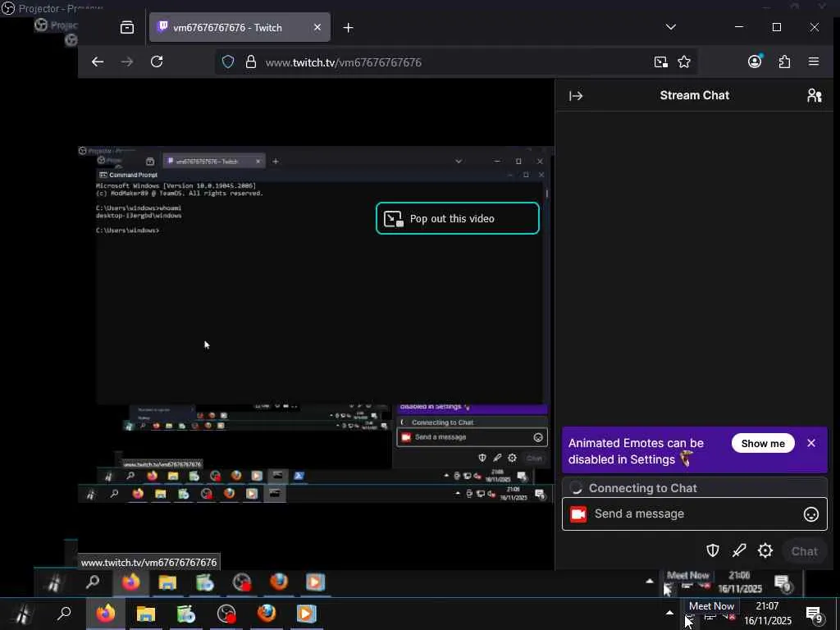Screen dimensions: 840x630
Task: Open chat settings gear
Action: [x=765, y=550]
